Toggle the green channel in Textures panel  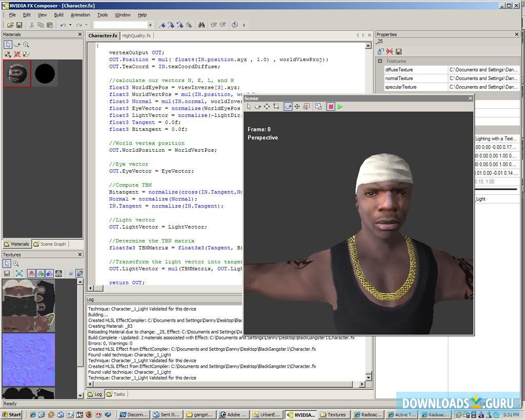pos(41,274)
